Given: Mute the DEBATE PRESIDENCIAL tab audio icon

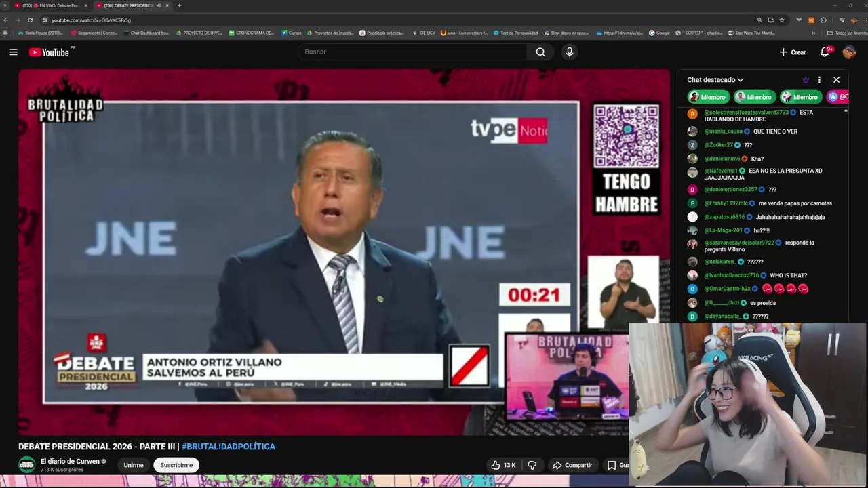Looking at the screenshot, I should click(x=159, y=5).
